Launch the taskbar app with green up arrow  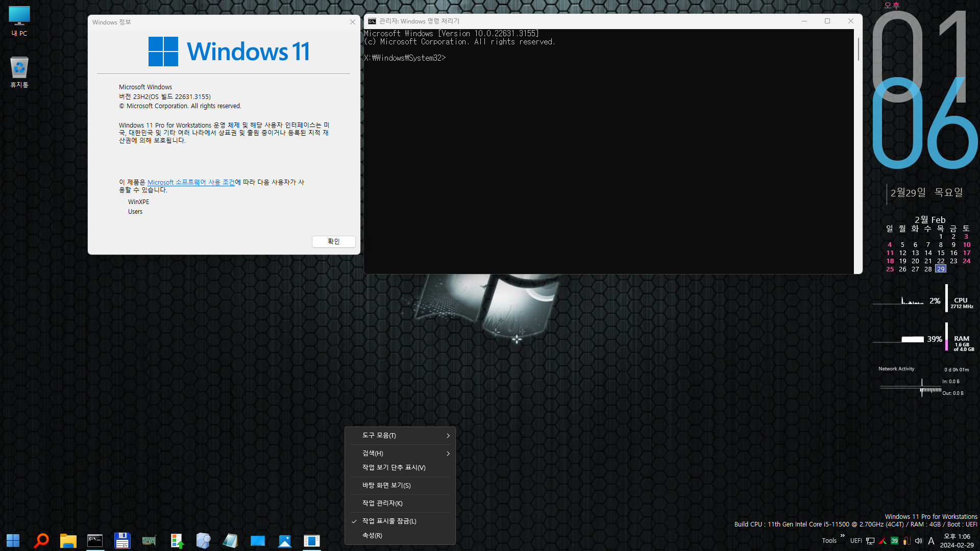(x=177, y=541)
